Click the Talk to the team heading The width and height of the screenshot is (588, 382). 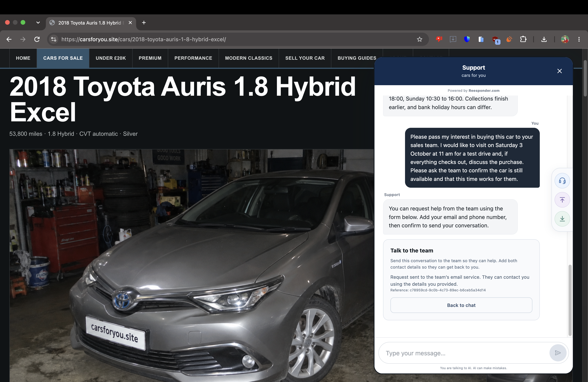(412, 251)
